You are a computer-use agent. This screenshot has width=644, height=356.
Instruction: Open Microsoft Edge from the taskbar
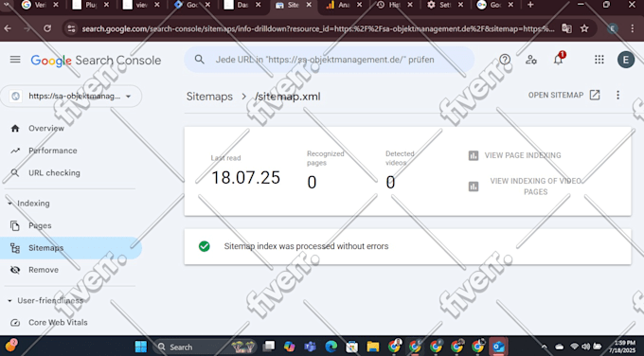[331, 347]
